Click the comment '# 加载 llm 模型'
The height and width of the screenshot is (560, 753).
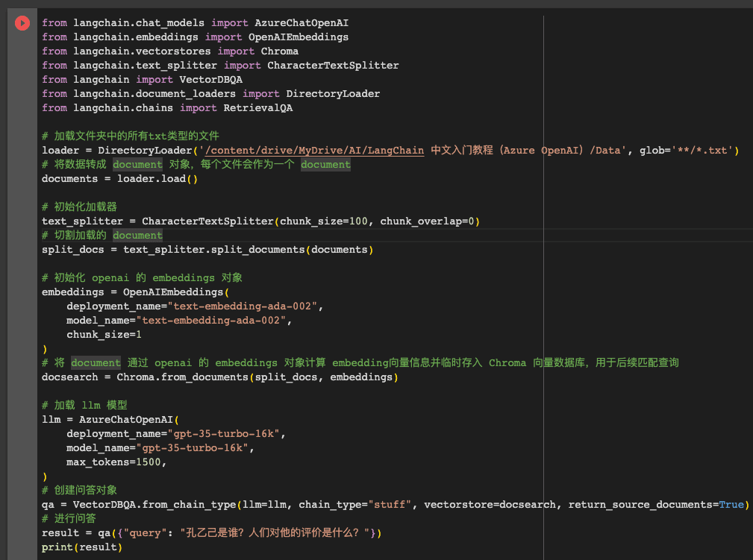pyautogui.click(x=84, y=405)
